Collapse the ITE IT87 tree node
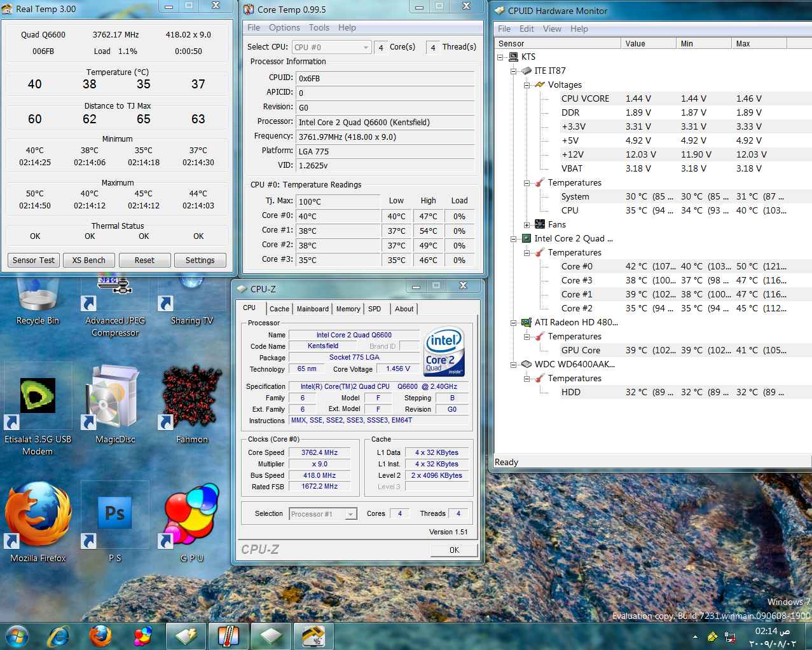This screenshot has height=650, width=812. coord(514,71)
